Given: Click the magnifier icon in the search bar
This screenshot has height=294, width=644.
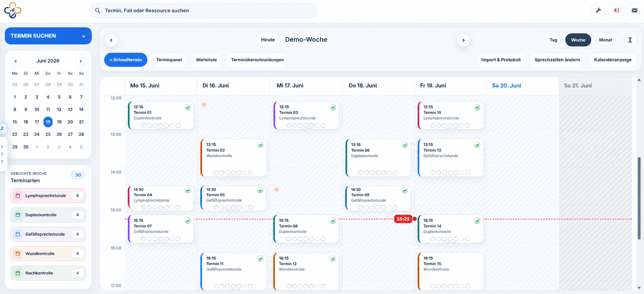Looking at the screenshot, I should coord(98,10).
